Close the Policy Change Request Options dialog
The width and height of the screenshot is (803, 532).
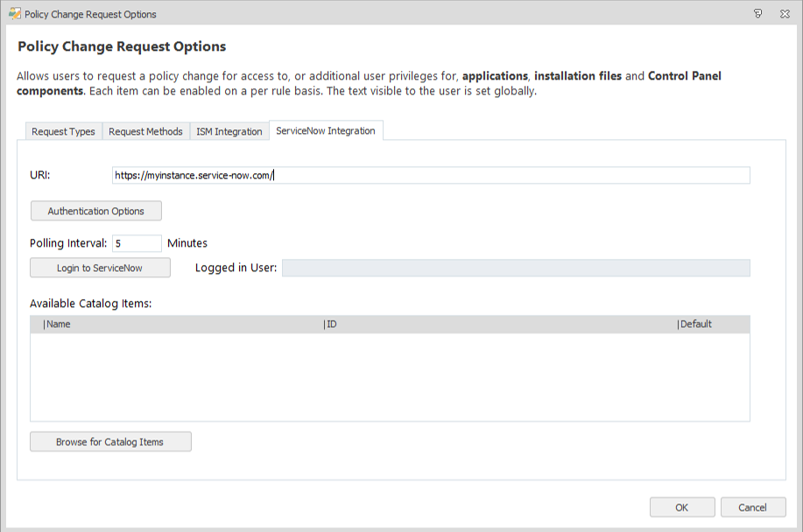(785, 14)
